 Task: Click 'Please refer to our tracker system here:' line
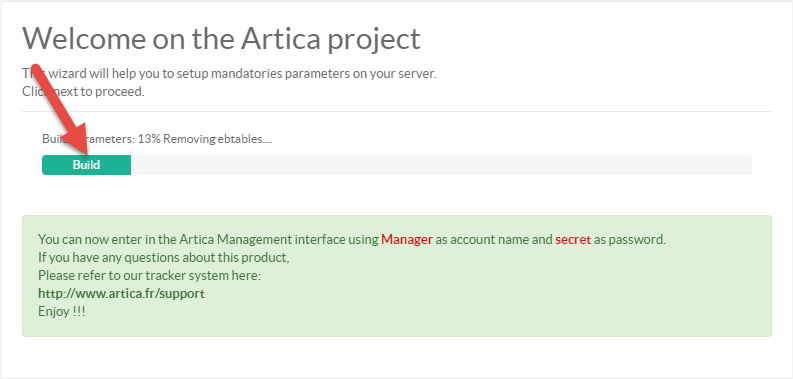150,276
